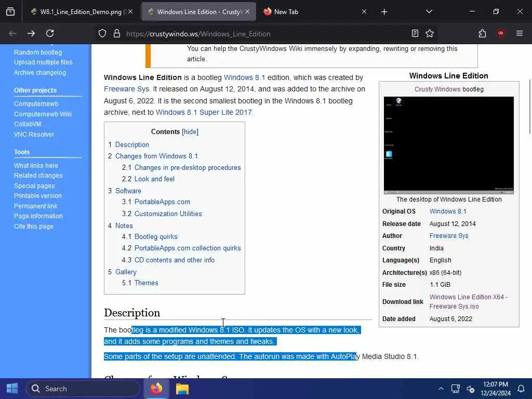Show hidden system tray icons

(441, 389)
